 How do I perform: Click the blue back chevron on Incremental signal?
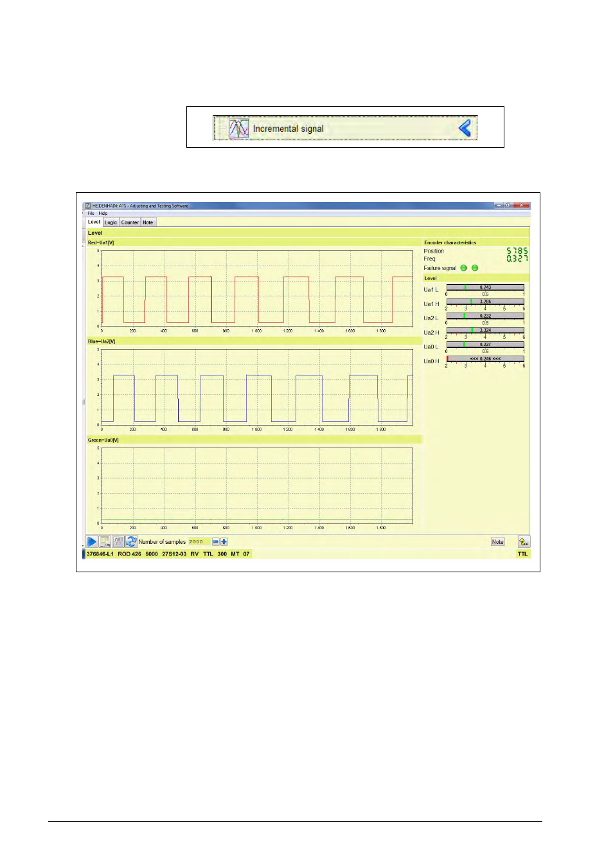click(x=465, y=129)
